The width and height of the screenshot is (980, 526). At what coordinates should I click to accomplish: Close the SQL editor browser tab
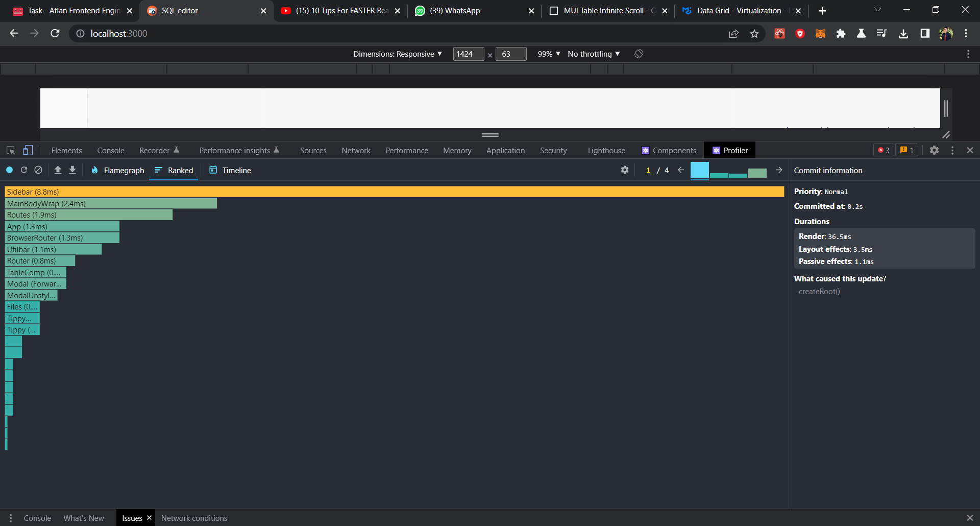tap(263, 11)
